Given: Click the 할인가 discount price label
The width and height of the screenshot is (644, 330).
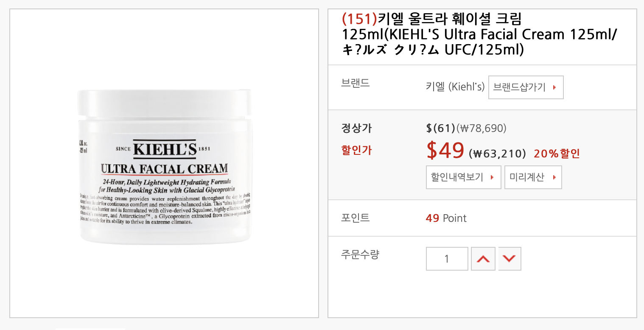Looking at the screenshot, I should [356, 150].
